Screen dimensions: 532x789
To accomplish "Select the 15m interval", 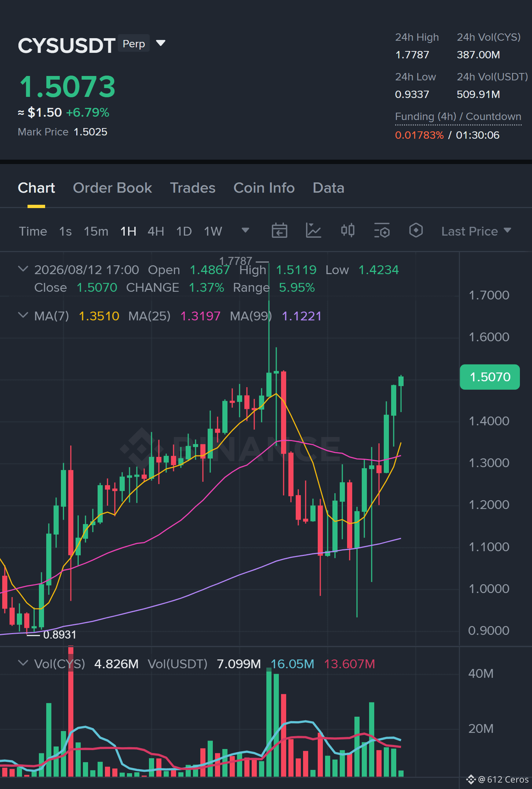I will [96, 231].
